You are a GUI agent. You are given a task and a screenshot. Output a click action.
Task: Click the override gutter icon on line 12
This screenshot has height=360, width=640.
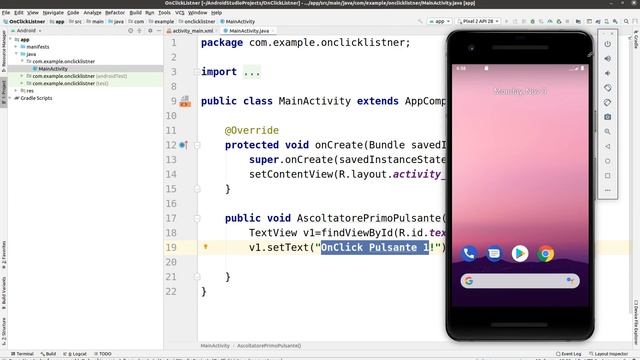183,145
